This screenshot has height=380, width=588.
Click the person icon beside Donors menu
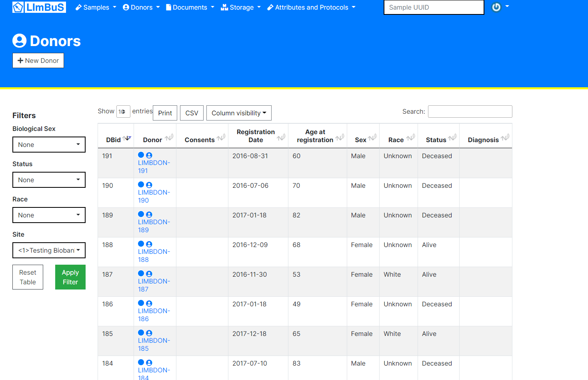[x=125, y=7]
